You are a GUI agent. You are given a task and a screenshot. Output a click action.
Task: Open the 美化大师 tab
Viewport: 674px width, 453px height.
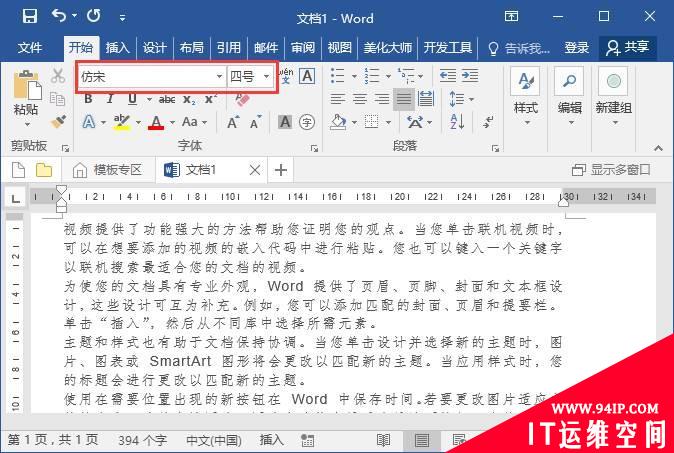coord(387,47)
